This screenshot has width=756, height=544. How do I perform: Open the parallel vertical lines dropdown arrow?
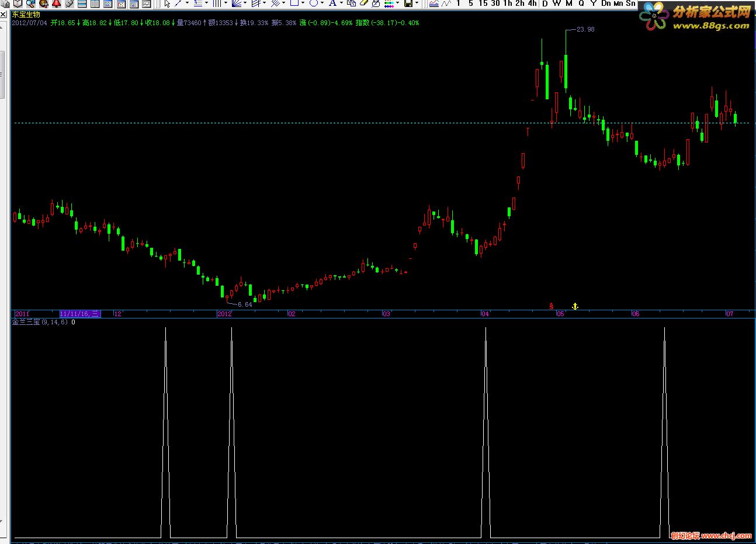[226, 3]
